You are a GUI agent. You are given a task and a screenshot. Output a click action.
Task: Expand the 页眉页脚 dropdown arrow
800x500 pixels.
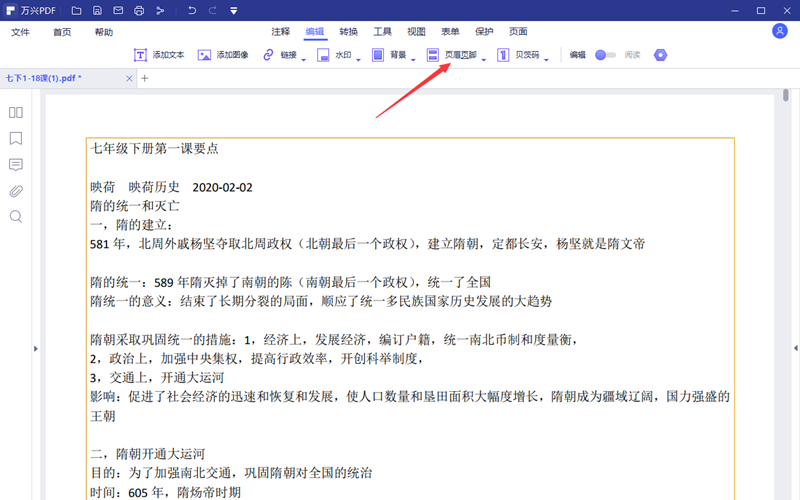[484, 57]
